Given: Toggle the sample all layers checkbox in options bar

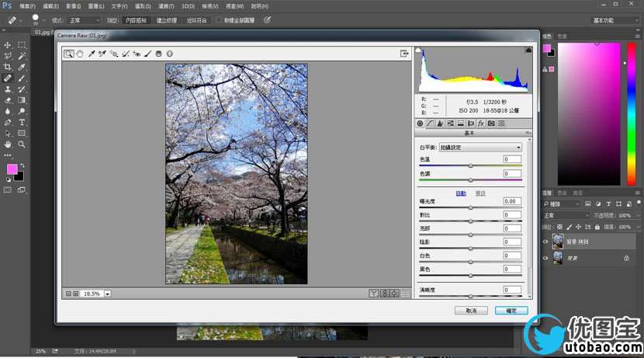Looking at the screenshot, I should coord(219,20).
